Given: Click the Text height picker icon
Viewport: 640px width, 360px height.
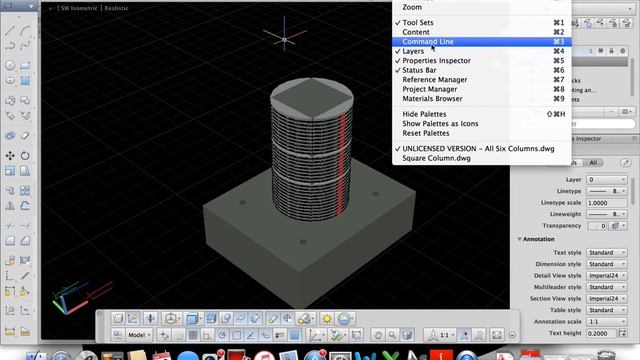Looking at the screenshot, I should pos(622,333).
